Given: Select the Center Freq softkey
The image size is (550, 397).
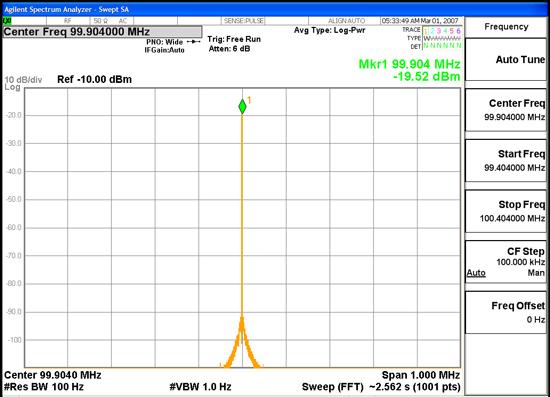Looking at the screenshot, I should click(505, 110).
